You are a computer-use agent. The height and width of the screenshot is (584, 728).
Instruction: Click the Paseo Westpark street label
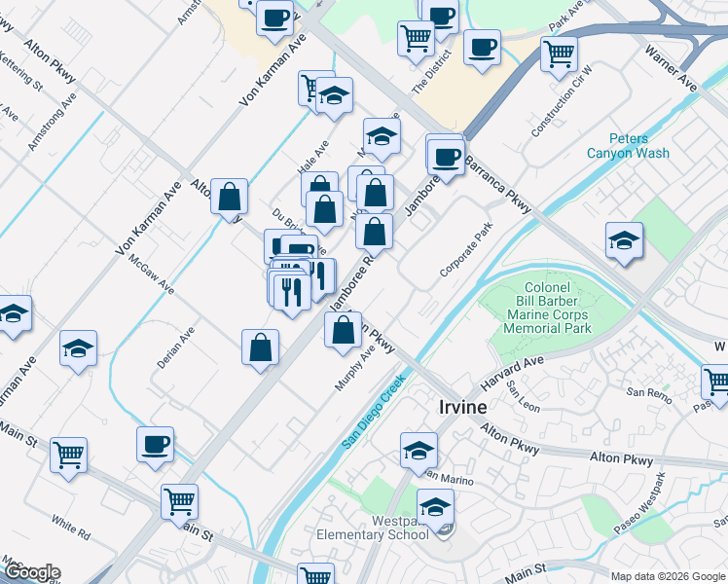click(639, 503)
